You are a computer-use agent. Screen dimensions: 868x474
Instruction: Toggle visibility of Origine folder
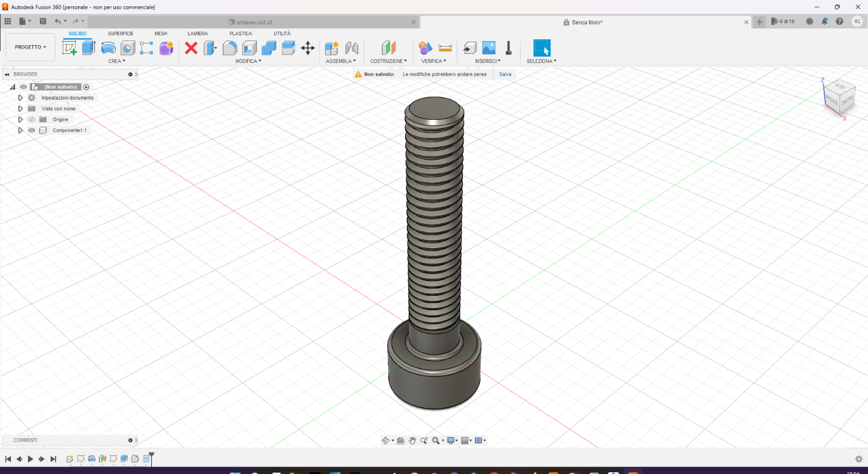[x=32, y=120]
